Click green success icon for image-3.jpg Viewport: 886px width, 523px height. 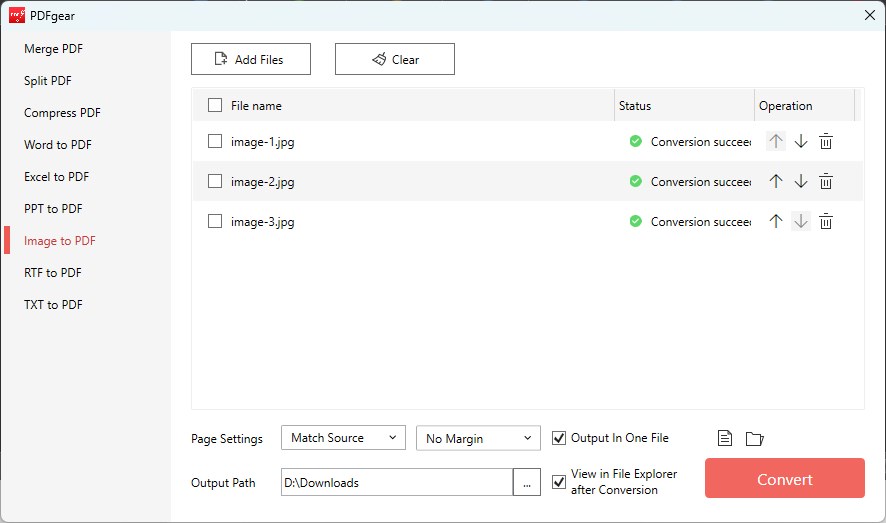click(636, 221)
